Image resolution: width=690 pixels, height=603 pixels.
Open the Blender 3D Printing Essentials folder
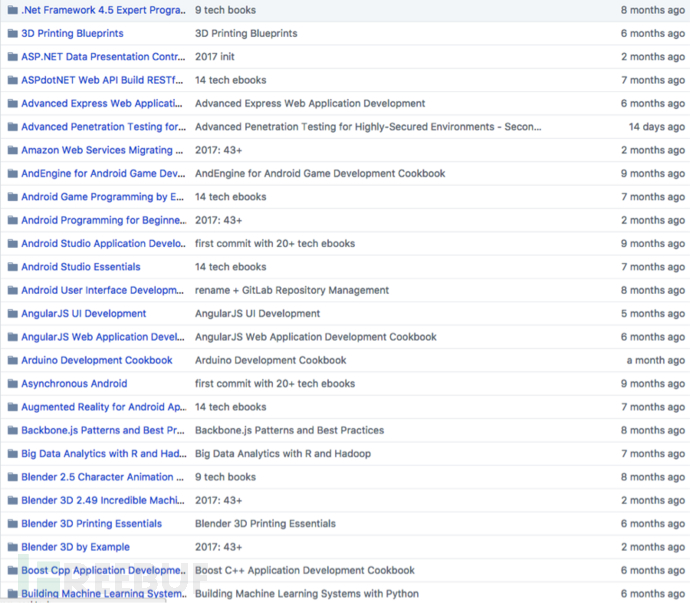92,523
